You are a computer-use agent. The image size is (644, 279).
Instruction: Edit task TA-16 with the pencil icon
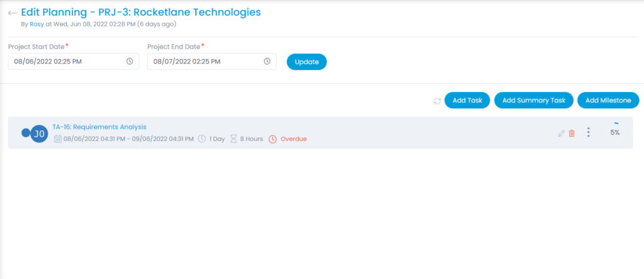coord(562,134)
